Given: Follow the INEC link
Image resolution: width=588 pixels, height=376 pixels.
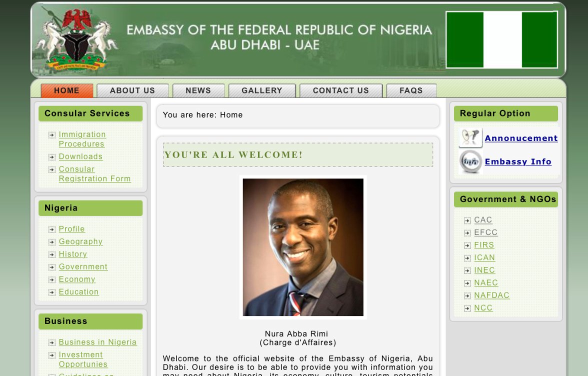Looking at the screenshot, I should click(x=484, y=270).
